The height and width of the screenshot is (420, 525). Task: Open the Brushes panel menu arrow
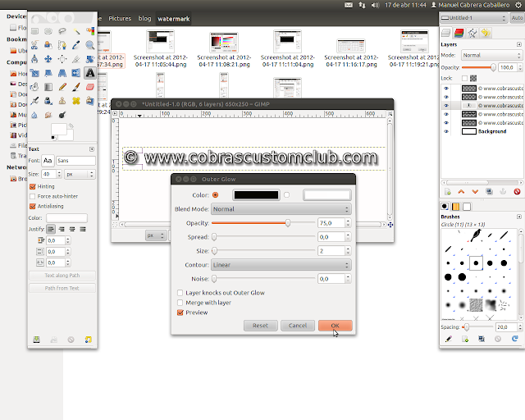tap(519, 217)
